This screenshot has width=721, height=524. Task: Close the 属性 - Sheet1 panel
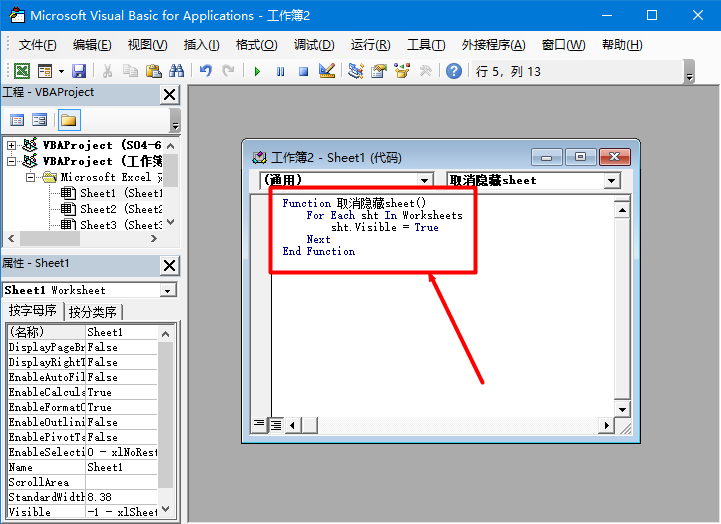(169, 266)
